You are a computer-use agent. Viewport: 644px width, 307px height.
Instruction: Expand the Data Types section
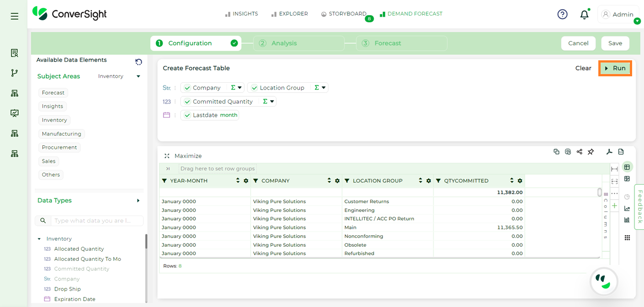click(x=138, y=201)
